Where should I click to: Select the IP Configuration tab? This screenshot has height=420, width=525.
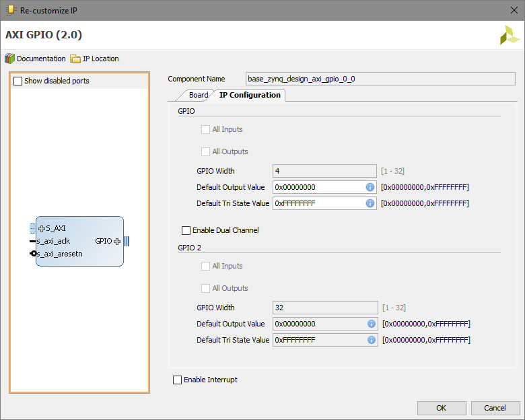pyautogui.click(x=250, y=95)
